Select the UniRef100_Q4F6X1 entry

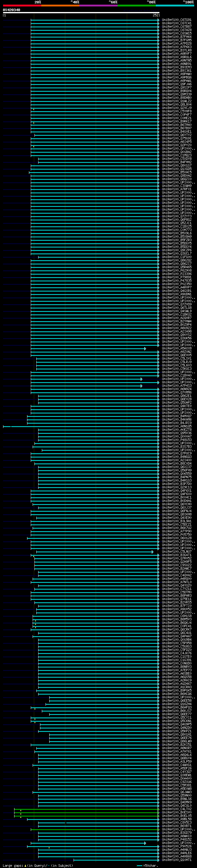point(176,491)
